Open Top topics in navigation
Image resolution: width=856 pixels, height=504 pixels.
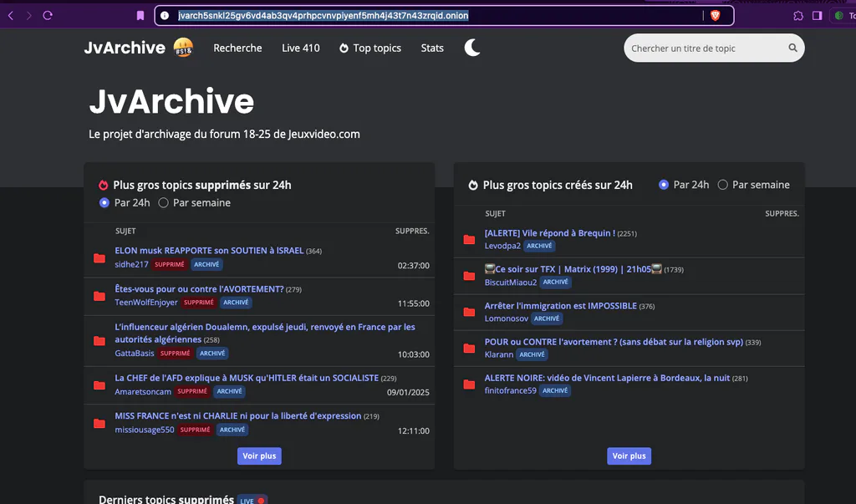370,48
